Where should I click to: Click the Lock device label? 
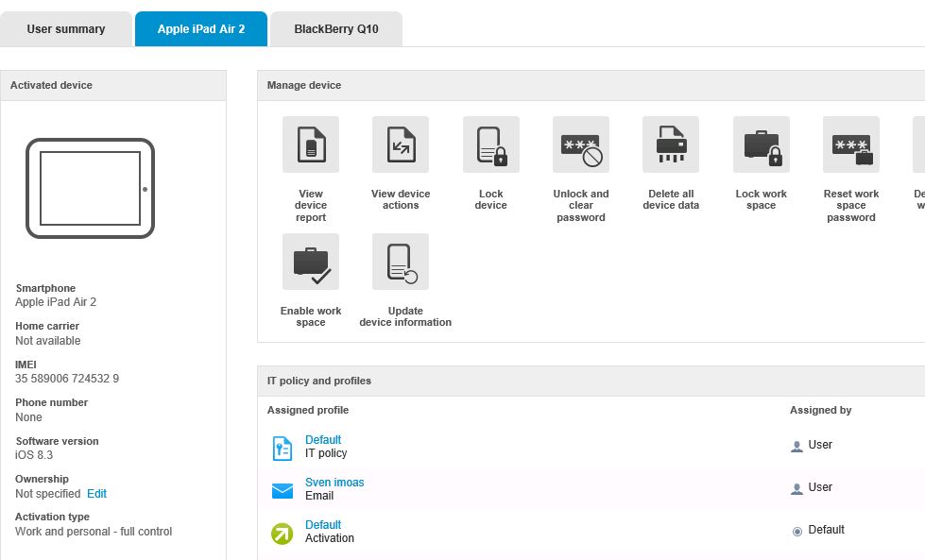(x=490, y=199)
